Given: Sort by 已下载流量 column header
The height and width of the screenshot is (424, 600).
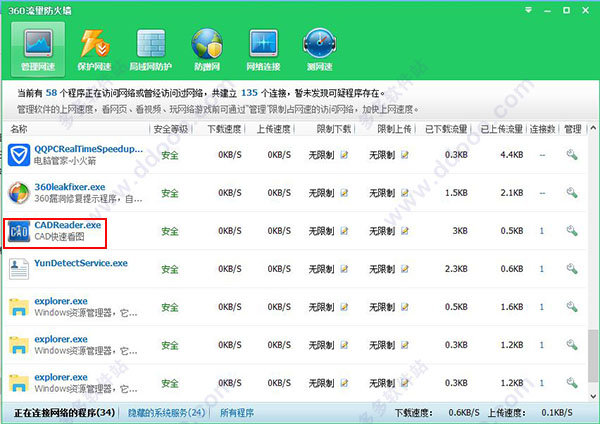Looking at the screenshot, I should pyautogui.click(x=446, y=129).
